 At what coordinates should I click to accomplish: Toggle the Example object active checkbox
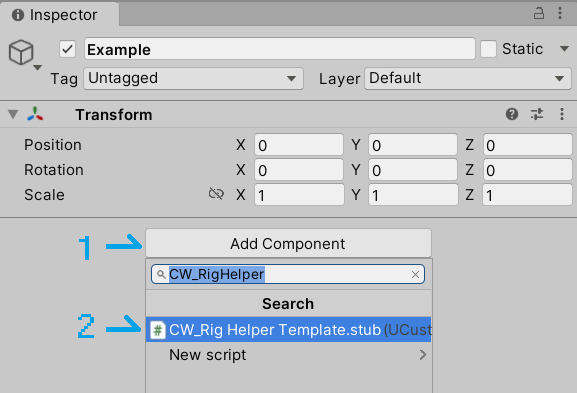coord(68,49)
